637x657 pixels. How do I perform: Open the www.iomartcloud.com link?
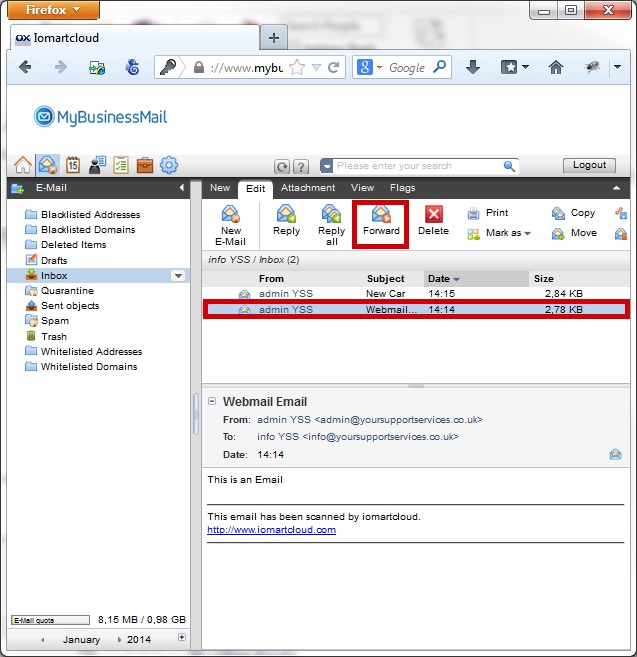click(x=271, y=530)
